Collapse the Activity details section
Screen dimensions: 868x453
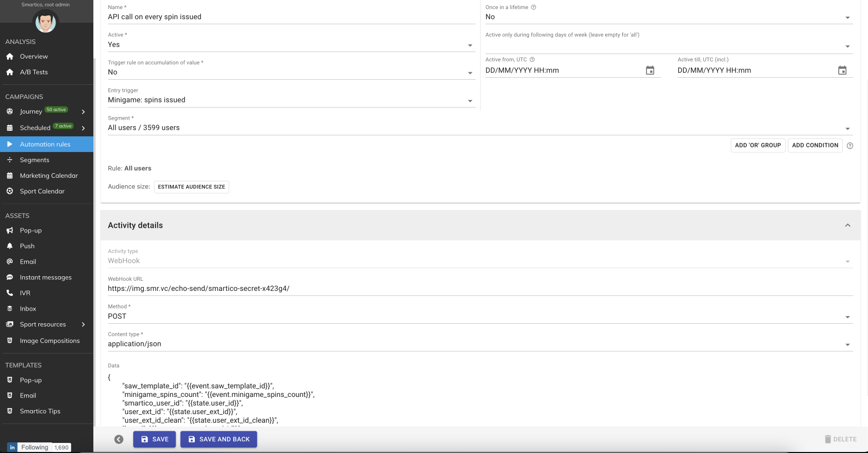[847, 225]
